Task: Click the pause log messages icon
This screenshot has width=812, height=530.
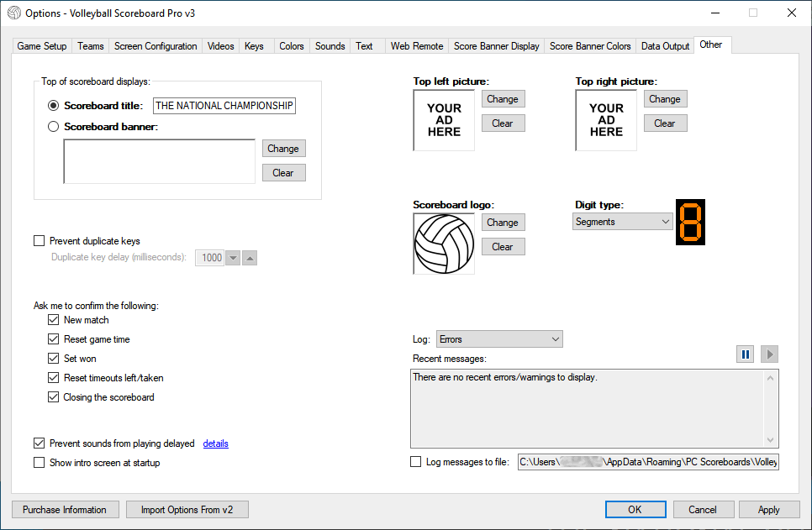Action: (x=745, y=354)
